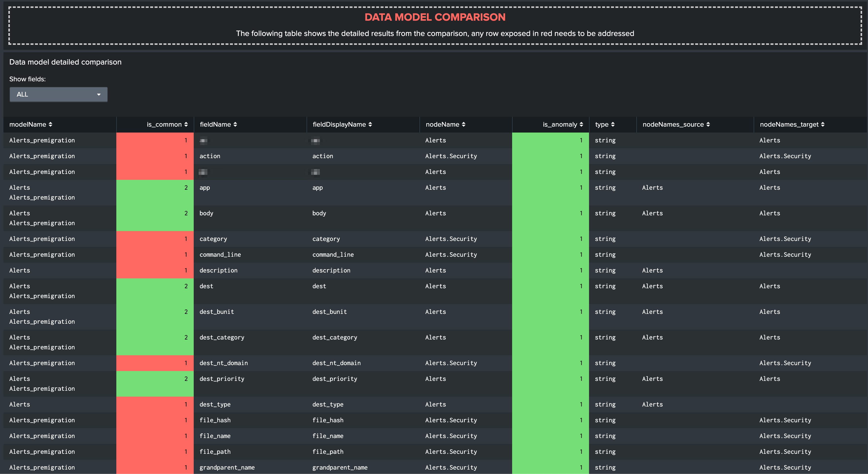868x474 pixels.
Task: Open the Show fields ALL dropdown
Action: [x=58, y=95]
